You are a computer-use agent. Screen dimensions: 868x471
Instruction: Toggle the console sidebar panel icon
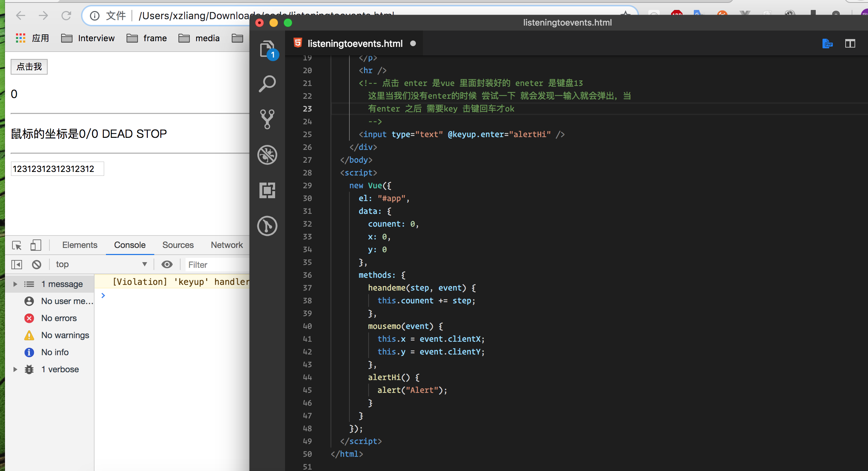click(x=17, y=264)
